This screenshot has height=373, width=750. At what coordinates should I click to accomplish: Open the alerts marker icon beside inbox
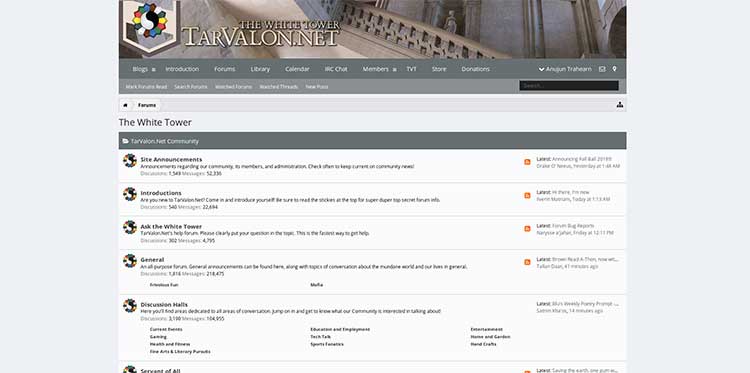614,69
